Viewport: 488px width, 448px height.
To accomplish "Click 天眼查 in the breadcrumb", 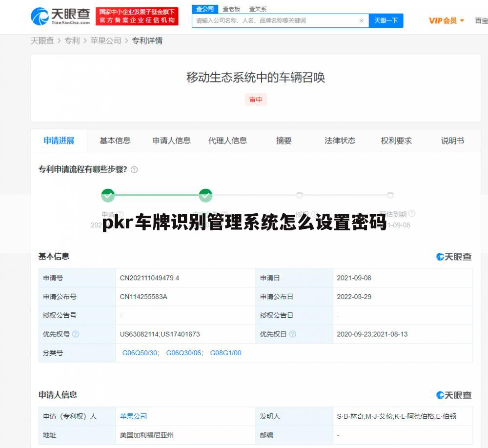I will click(x=42, y=41).
